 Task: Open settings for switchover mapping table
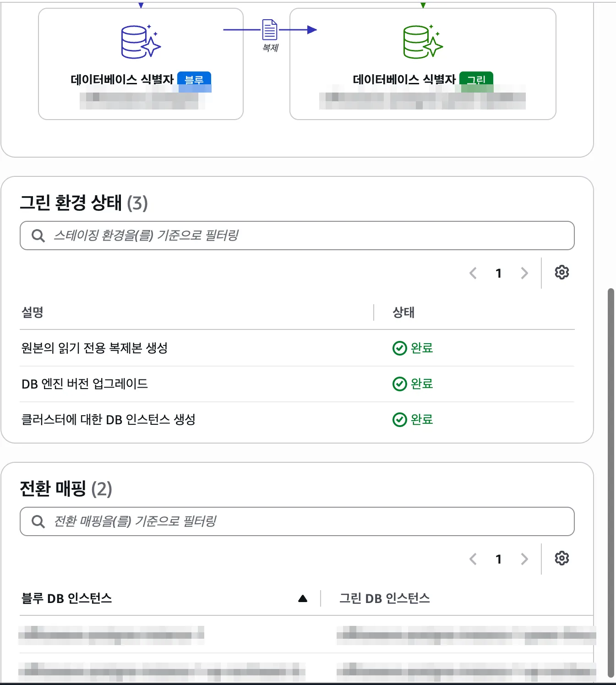pyautogui.click(x=562, y=559)
